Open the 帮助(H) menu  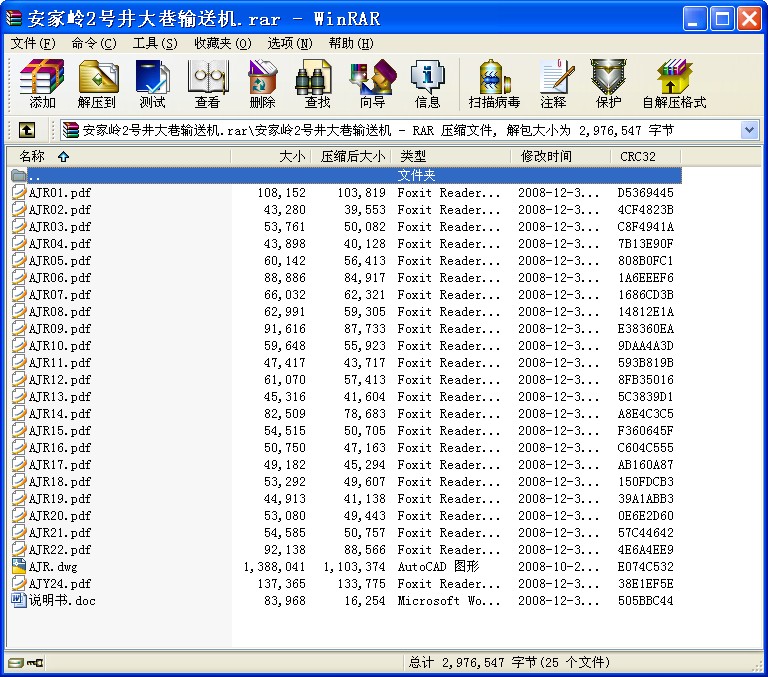(351, 44)
